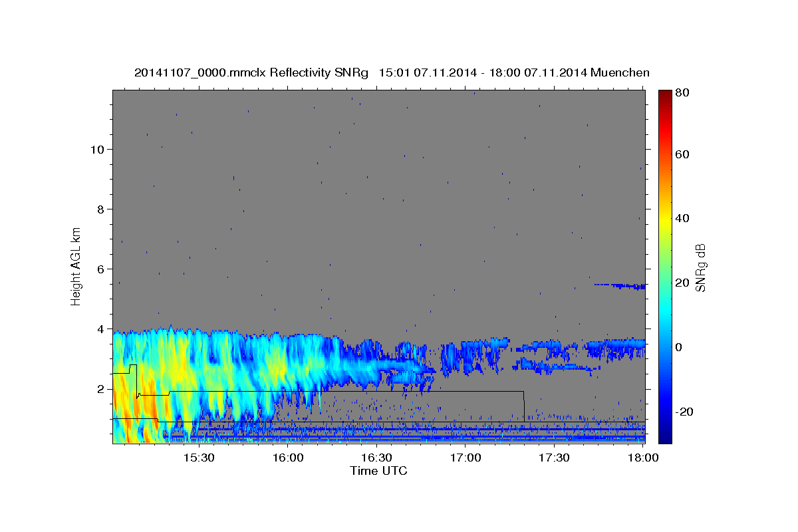The width and height of the screenshot is (798, 532).
Task: Click the plot title text beginning 20141107_0000.mmclx
Action: click(392, 72)
